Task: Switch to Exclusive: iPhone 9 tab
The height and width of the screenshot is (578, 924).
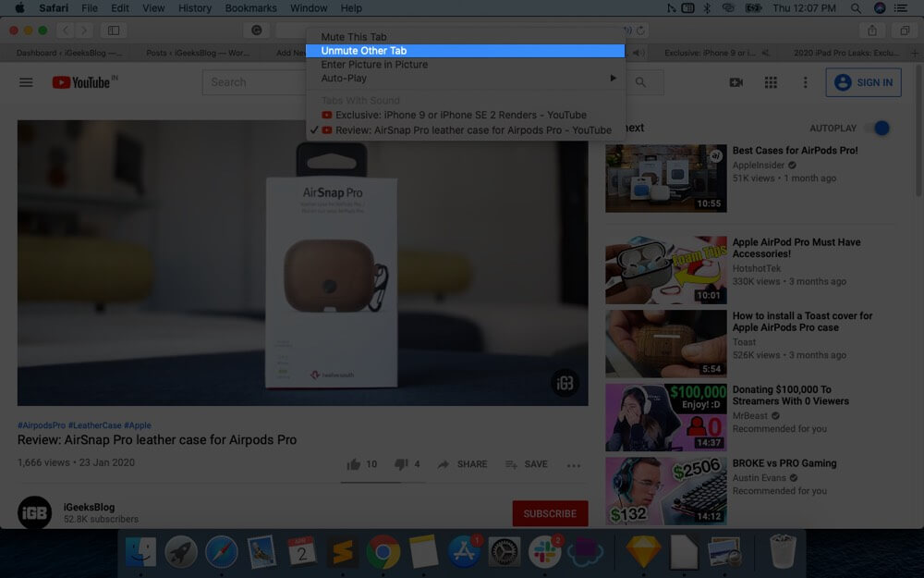Action: click(x=712, y=53)
